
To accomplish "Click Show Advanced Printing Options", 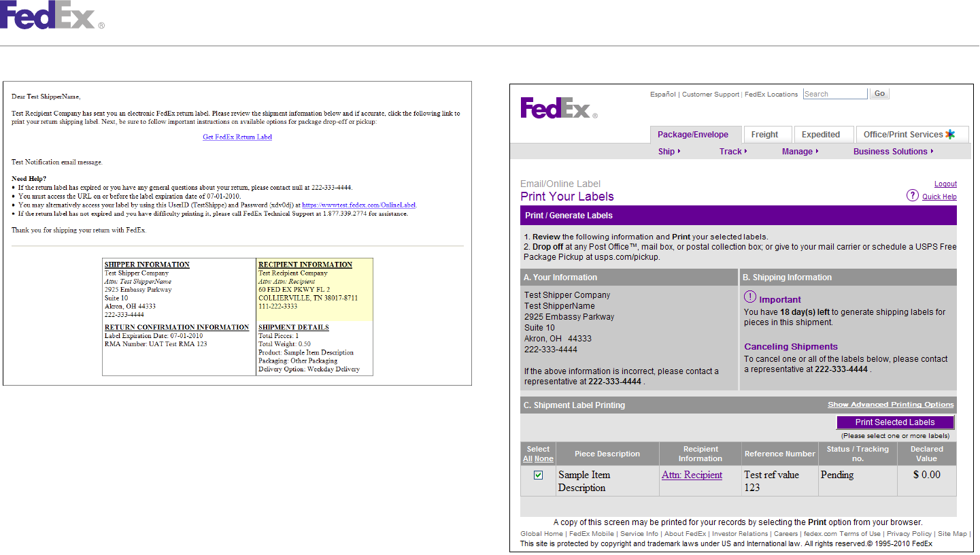I will click(x=891, y=405).
